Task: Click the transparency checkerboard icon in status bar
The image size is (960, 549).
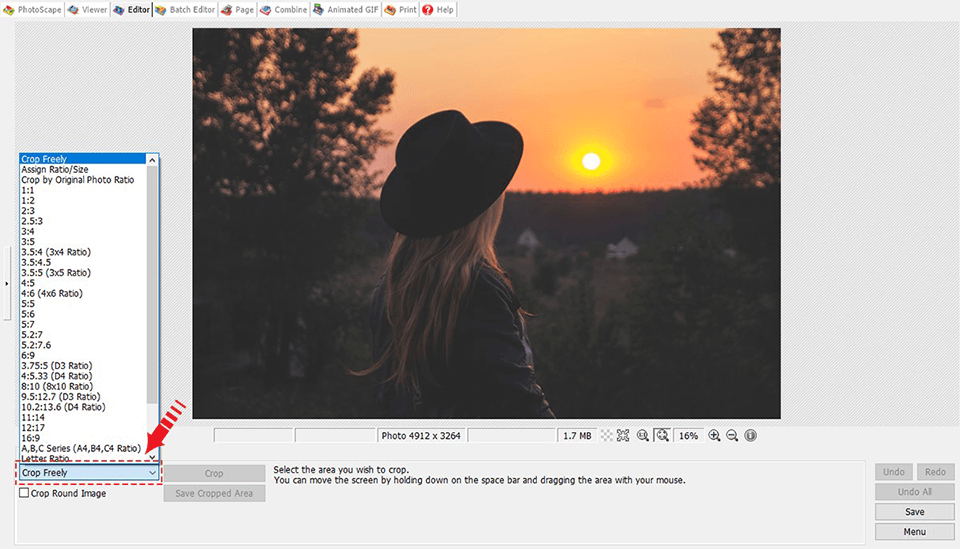Action: pyautogui.click(x=606, y=436)
